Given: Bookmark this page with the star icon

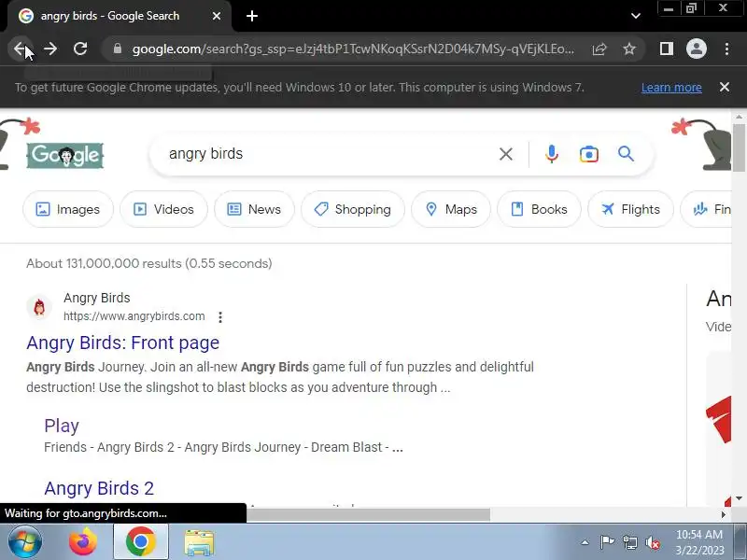Looking at the screenshot, I should coord(629,49).
